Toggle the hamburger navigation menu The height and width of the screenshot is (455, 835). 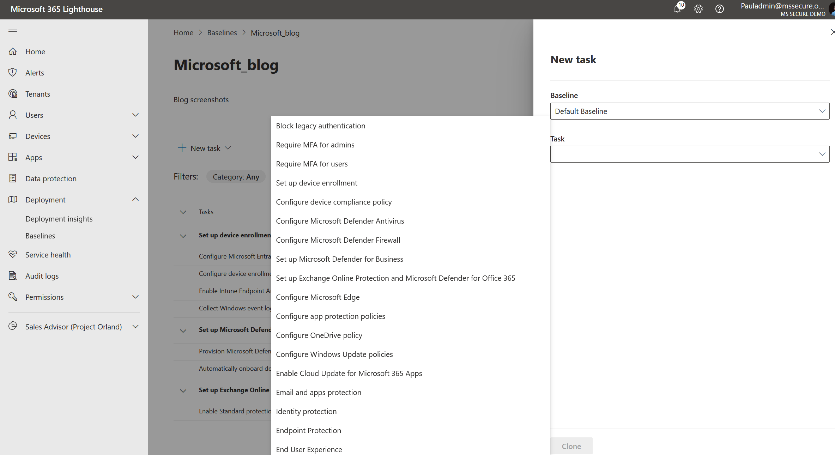coord(13,31)
